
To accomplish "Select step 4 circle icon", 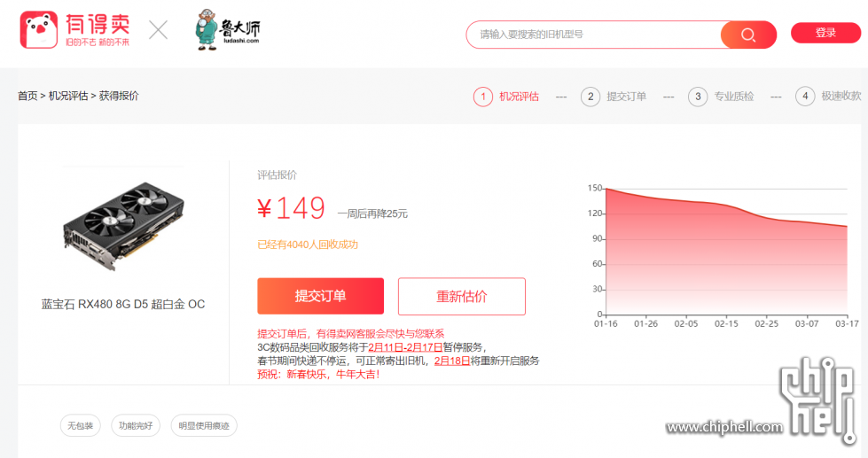I will click(805, 97).
